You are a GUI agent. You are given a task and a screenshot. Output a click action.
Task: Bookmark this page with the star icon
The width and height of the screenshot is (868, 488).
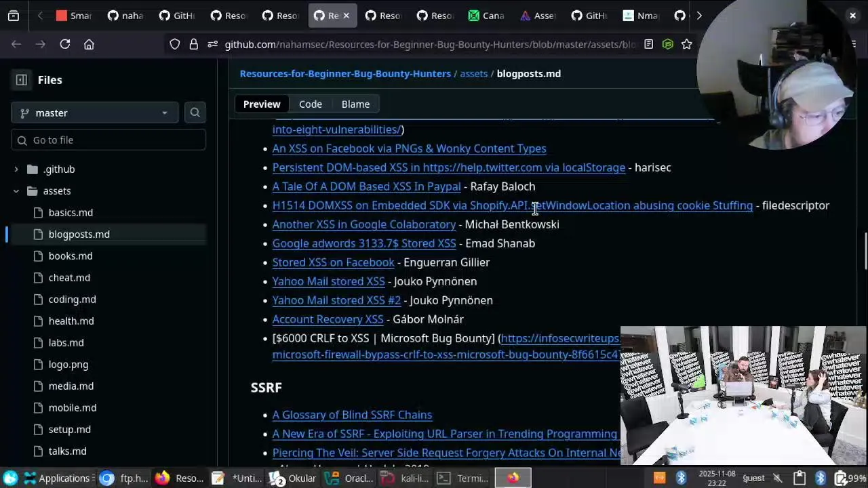click(687, 44)
